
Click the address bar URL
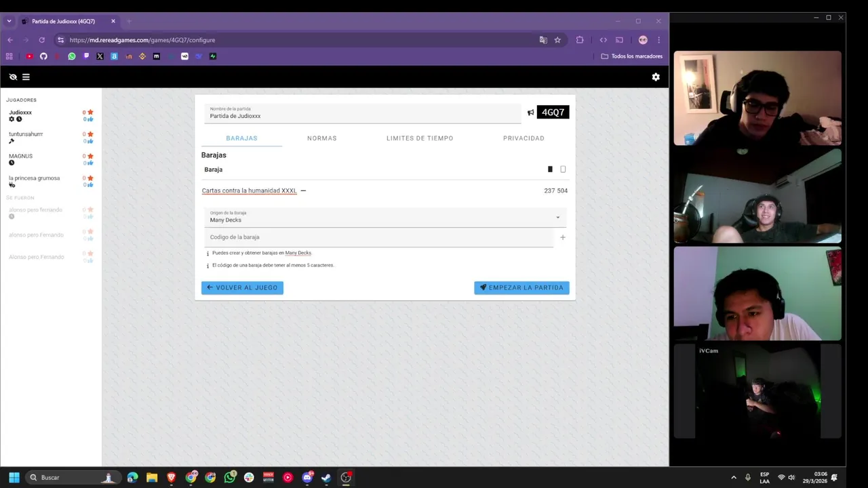pyautogui.click(x=142, y=40)
